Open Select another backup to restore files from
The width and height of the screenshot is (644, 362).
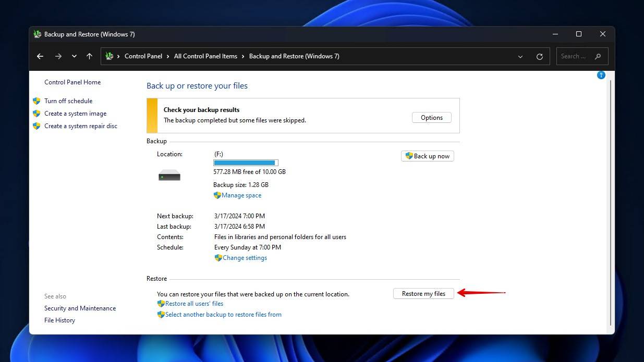point(223,314)
